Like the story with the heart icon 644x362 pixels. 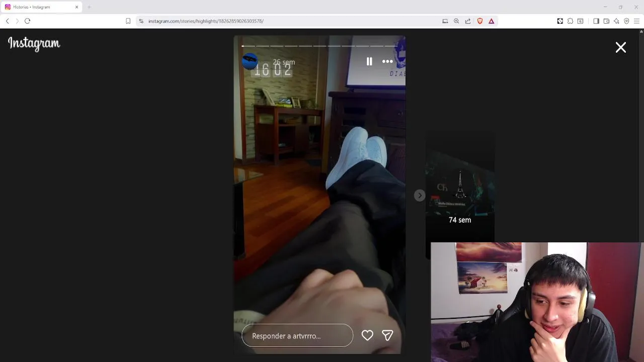[367, 335]
